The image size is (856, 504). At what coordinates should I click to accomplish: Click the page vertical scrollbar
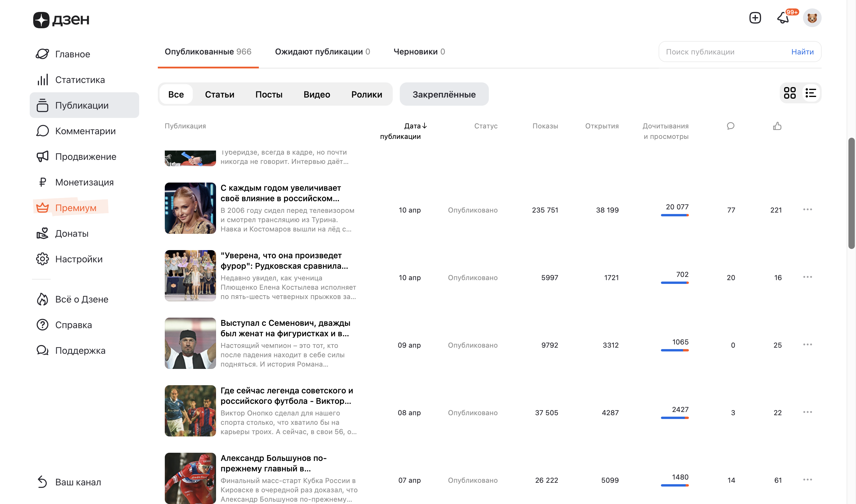(x=851, y=194)
